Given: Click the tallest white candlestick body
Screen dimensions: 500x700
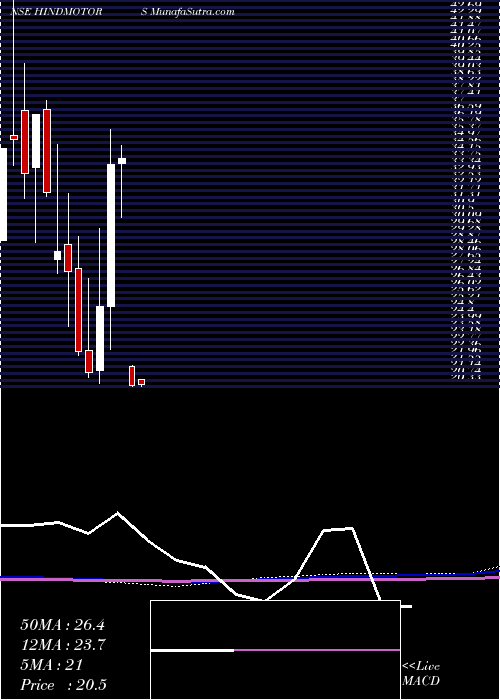Looking at the screenshot, I should 111,235.
